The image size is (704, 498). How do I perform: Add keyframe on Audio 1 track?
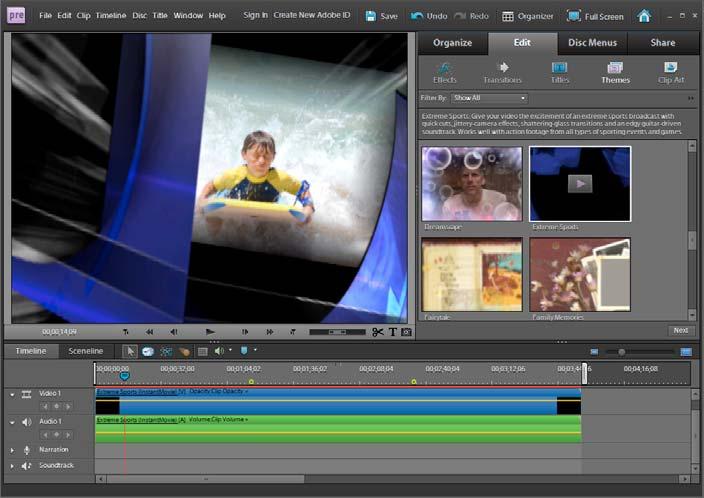pos(57,435)
